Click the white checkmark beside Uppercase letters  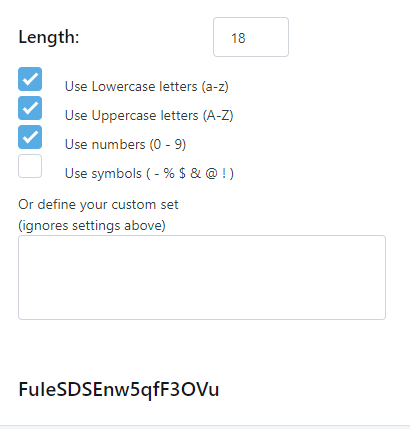30,108
